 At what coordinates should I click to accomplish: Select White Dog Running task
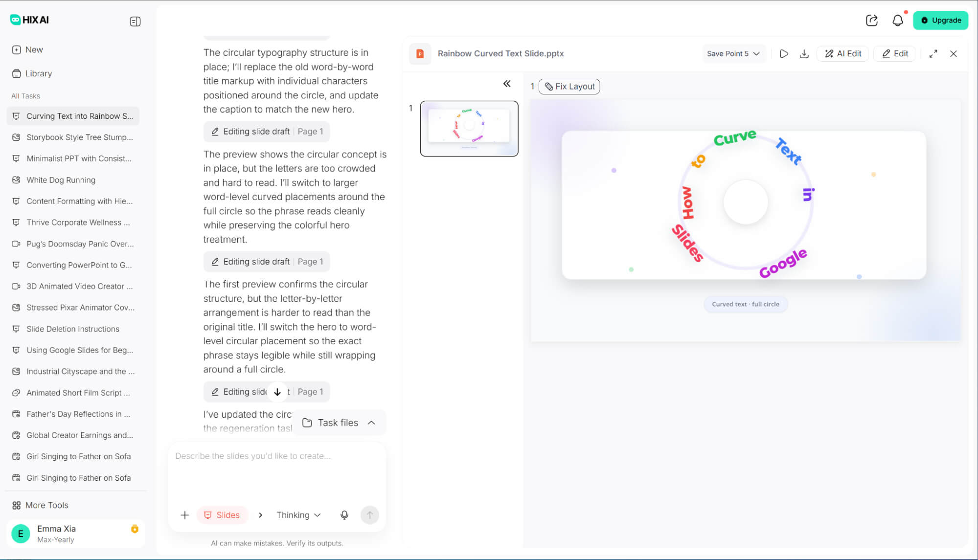pos(73,180)
